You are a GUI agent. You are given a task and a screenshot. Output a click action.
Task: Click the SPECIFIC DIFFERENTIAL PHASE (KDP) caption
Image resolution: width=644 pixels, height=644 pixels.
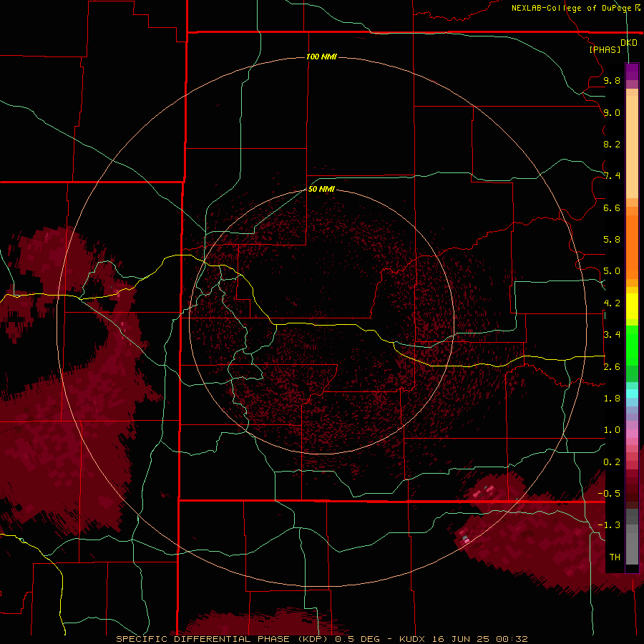224,639
